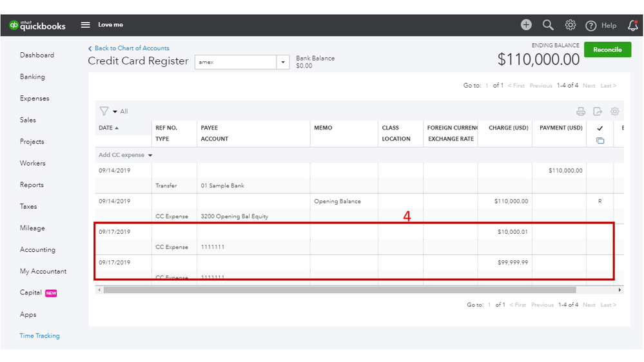Click the bottom Last pagination link
This screenshot has width=644, height=362.
point(609,305)
